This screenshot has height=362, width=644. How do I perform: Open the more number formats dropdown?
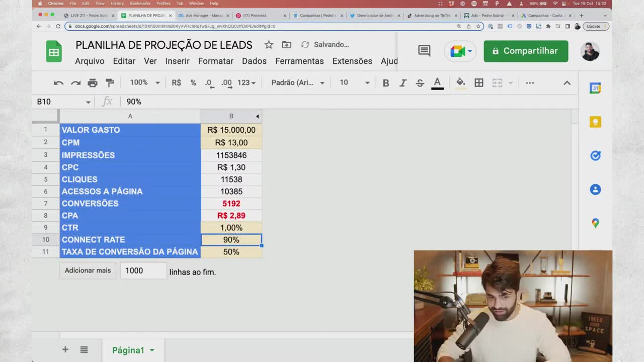(x=247, y=83)
